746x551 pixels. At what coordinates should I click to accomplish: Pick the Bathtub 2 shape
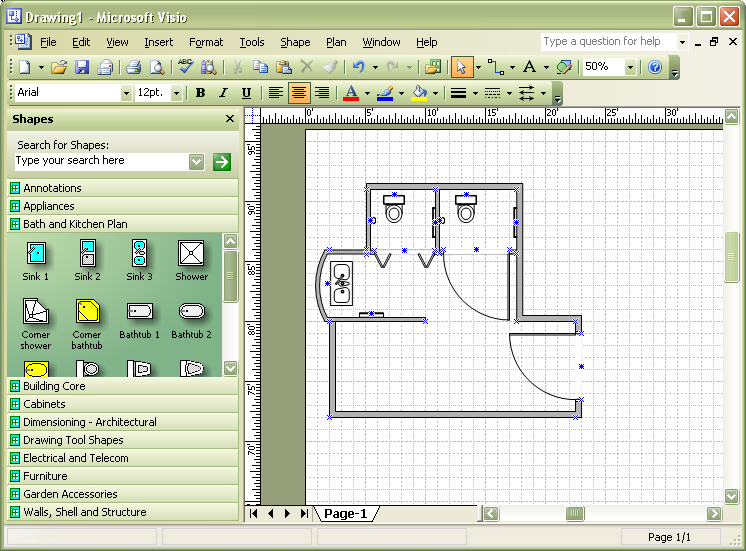tap(191, 319)
